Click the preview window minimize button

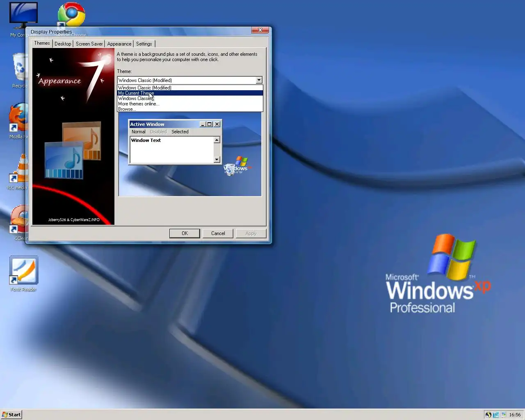pyautogui.click(x=203, y=124)
